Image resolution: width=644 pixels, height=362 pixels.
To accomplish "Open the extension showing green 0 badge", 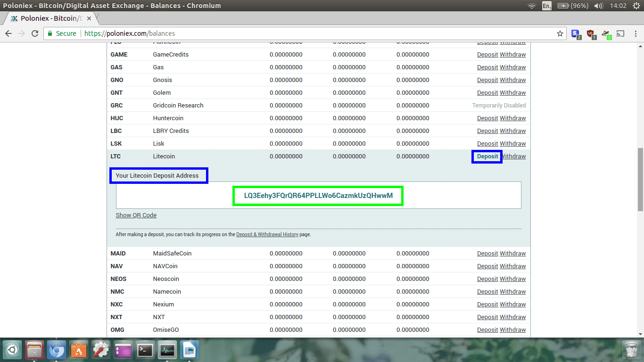I will click(606, 34).
